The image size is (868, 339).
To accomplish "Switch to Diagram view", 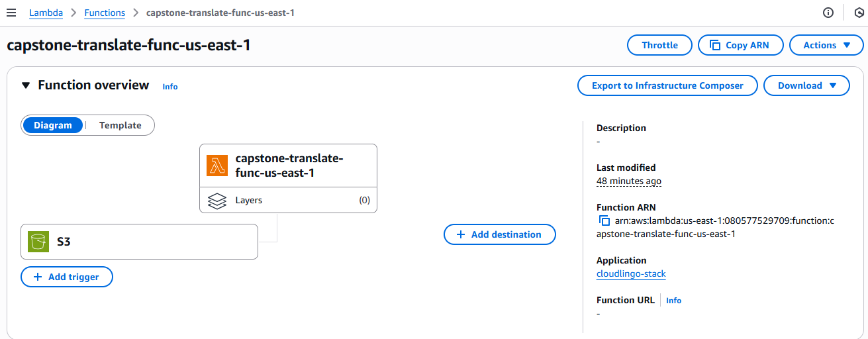I will click(x=53, y=125).
